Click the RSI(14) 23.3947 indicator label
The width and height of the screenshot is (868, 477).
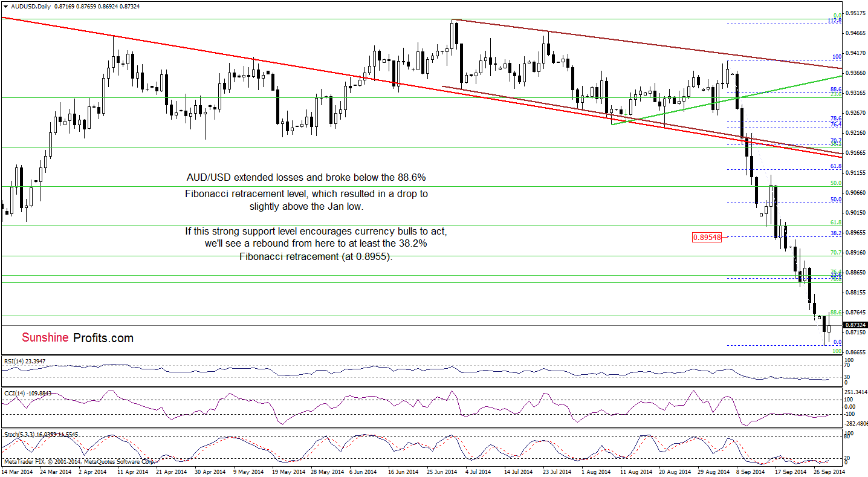tap(26, 361)
